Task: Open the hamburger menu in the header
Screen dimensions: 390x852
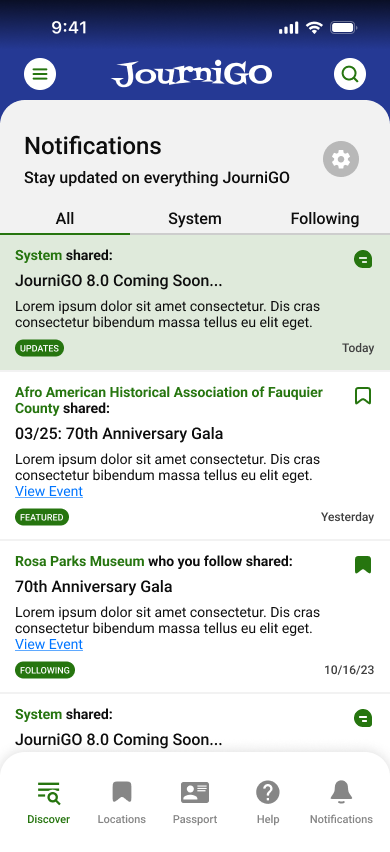Action: tap(40, 73)
